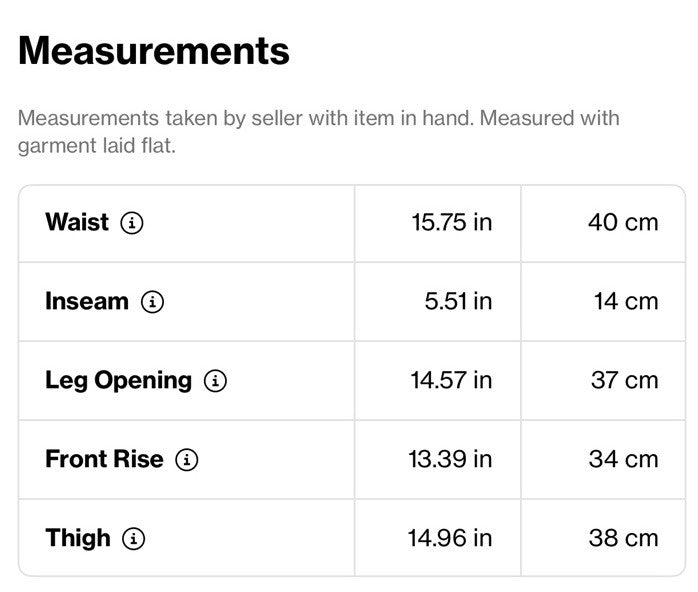Click the Measurements heading
Screen dimensions: 698x592
(x=154, y=51)
